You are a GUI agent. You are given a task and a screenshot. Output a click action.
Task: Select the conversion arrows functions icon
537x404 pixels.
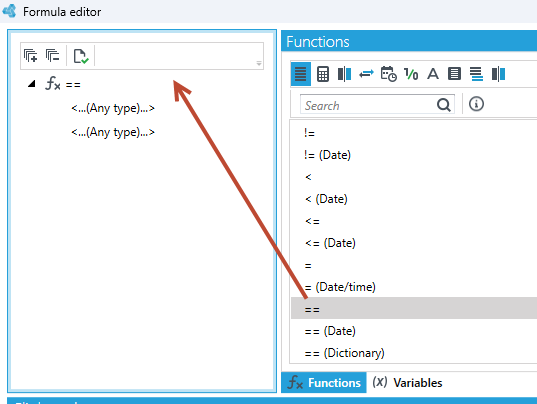point(366,74)
